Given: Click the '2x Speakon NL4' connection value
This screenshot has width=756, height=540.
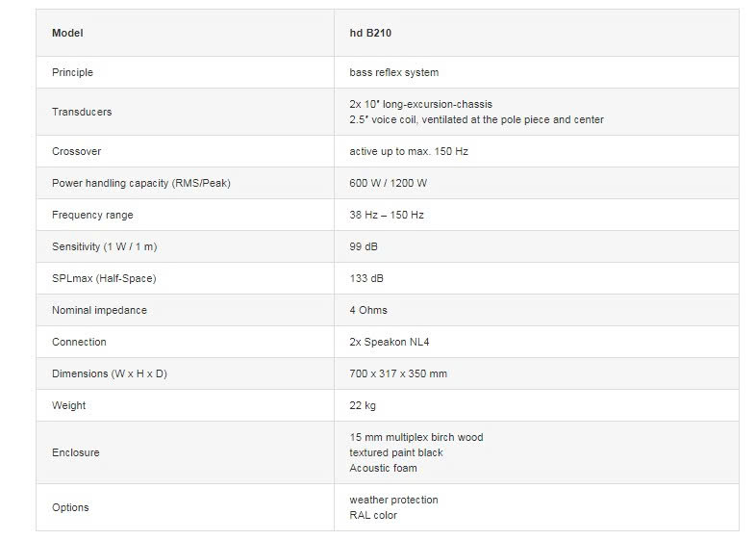Looking at the screenshot, I should tap(390, 342).
